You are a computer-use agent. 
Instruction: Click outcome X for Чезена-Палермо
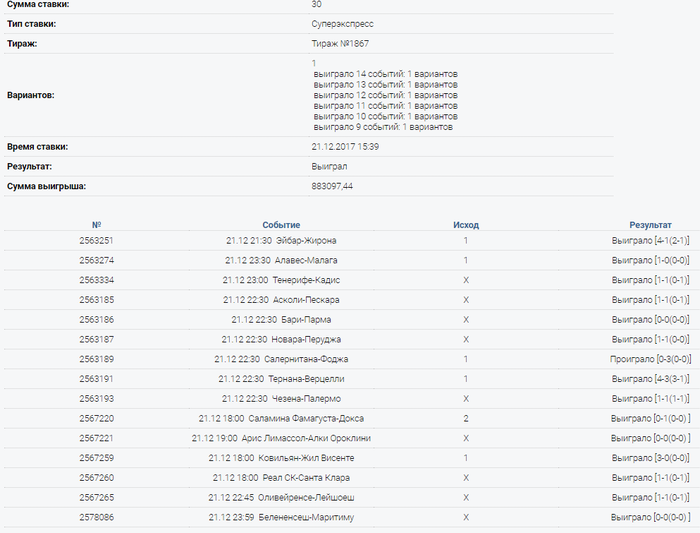(466, 399)
